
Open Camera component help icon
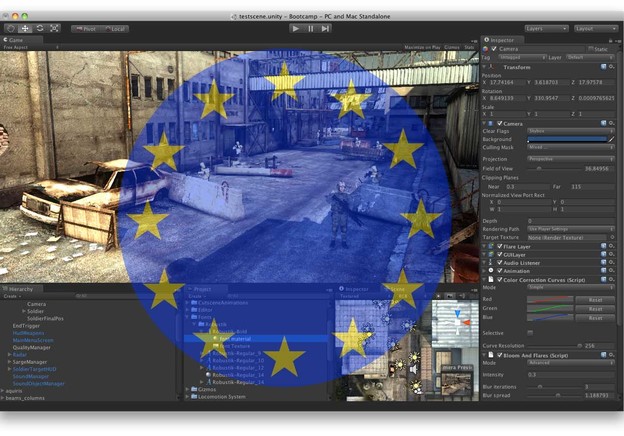(x=604, y=123)
